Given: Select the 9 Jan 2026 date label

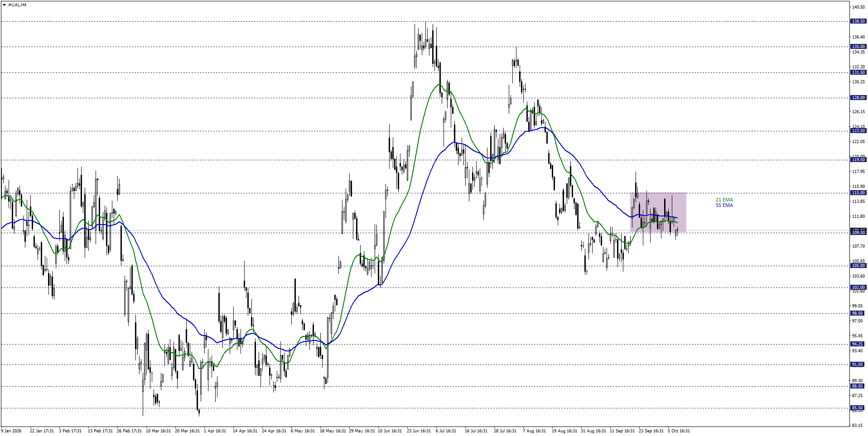Looking at the screenshot, I should tap(11, 431).
